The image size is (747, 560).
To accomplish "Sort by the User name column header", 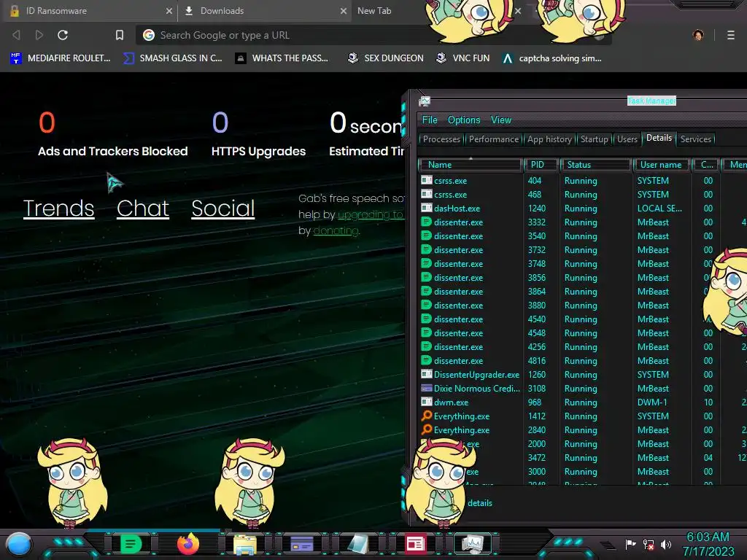I will pyautogui.click(x=661, y=165).
